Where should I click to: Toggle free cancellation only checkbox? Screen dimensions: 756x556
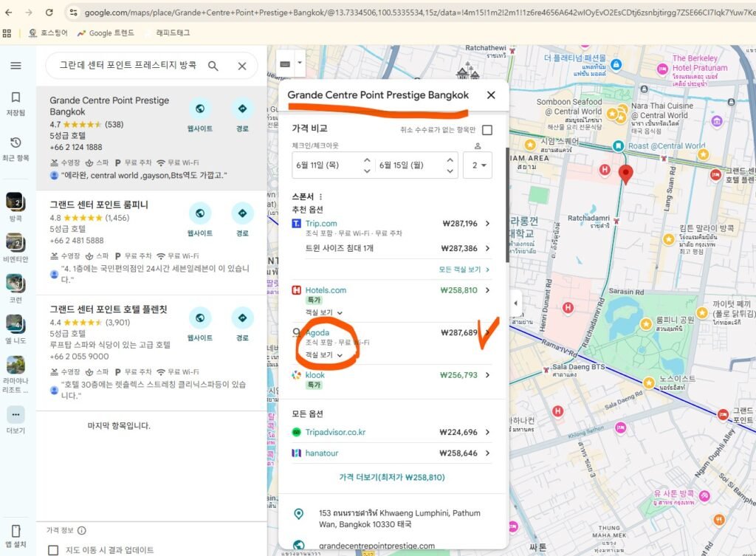[x=487, y=130]
